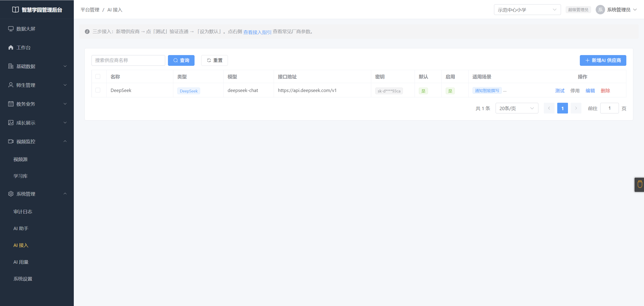The image size is (644, 306).
Task: Open the AI 用量 menu item
Action: point(21,262)
